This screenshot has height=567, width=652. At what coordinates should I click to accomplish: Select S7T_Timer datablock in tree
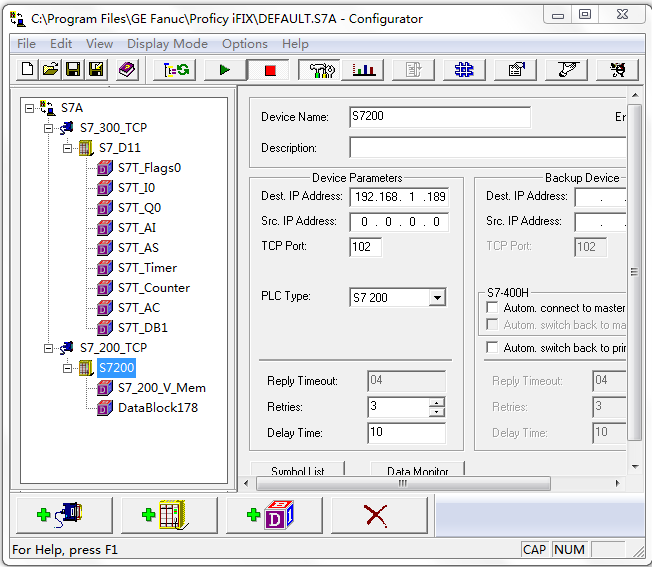(147, 268)
